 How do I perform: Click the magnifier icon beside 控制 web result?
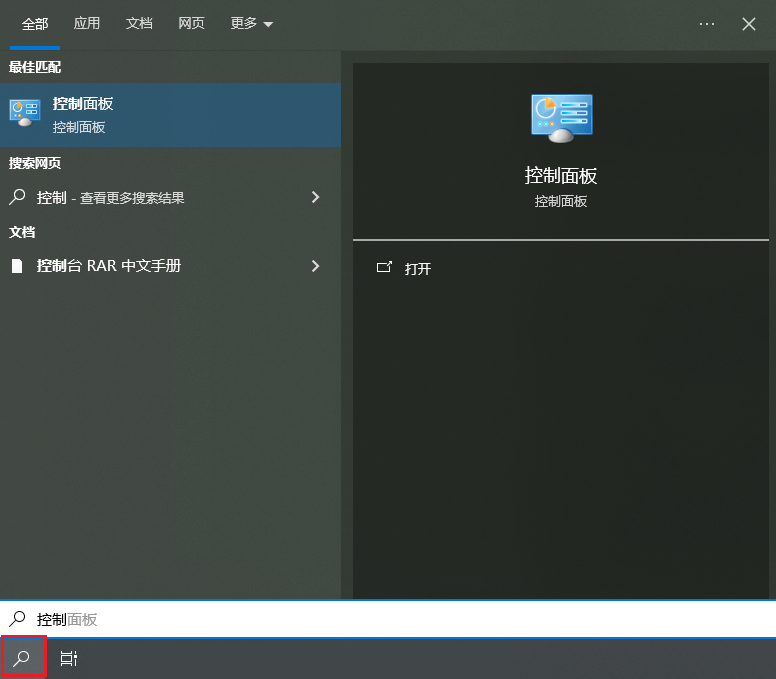click(x=17, y=198)
